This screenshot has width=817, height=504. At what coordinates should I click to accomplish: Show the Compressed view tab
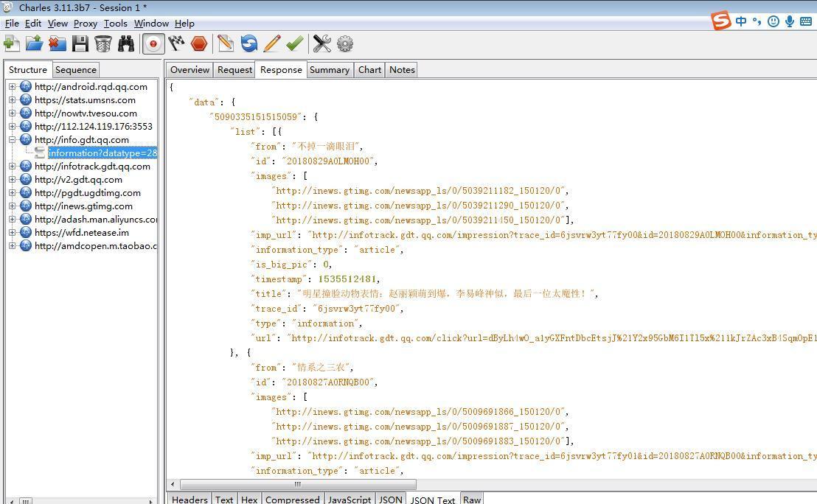(292, 499)
